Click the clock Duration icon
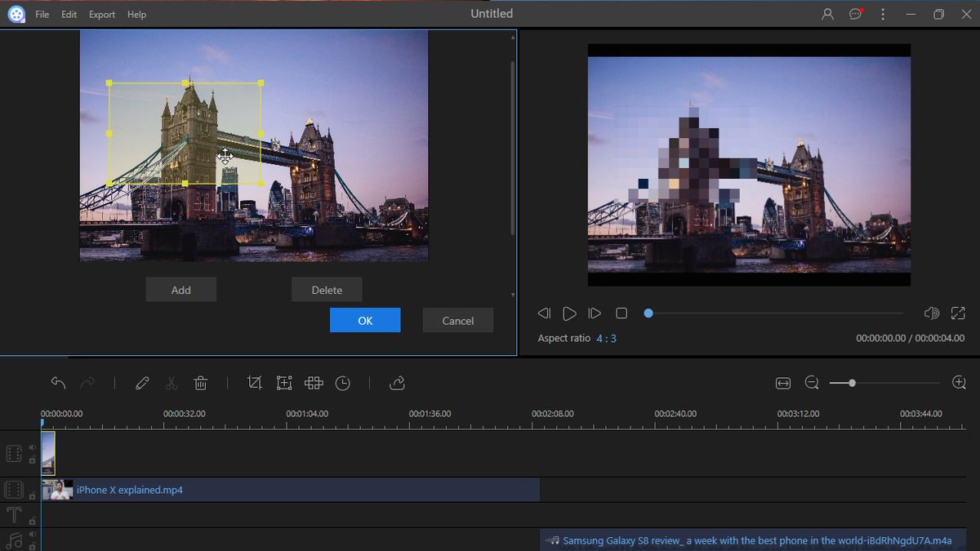This screenshot has width=980, height=551. tap(343, 383)
